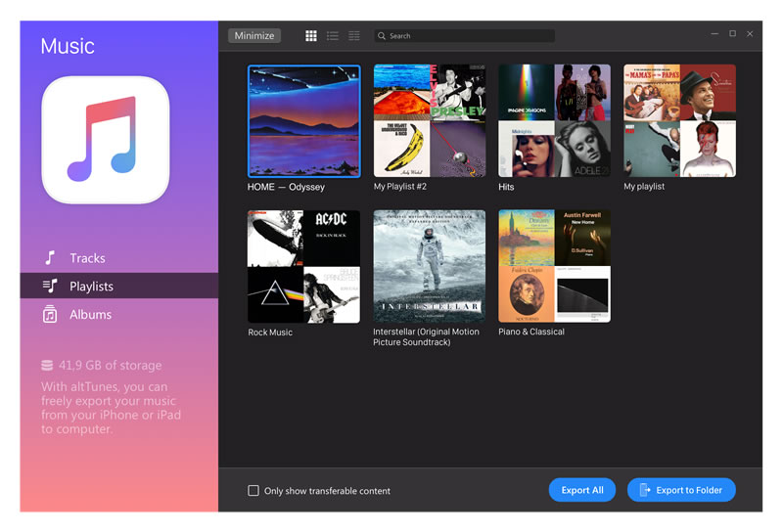Enable Only show transferable content checkbox
This screenshot has width=783, height=532.
tap(253, 491)
